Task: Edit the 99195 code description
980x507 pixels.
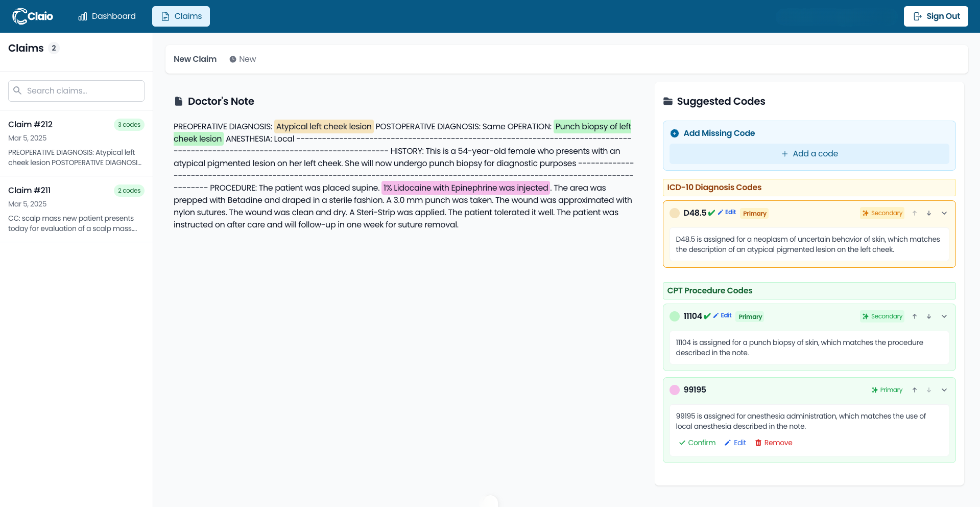Action: pos(735,443)
